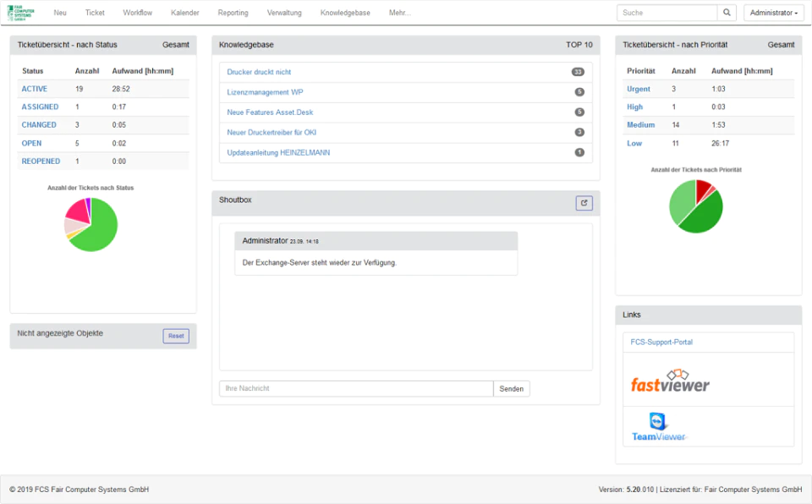Open Medium priority tickets

click(x=640, y=125)
